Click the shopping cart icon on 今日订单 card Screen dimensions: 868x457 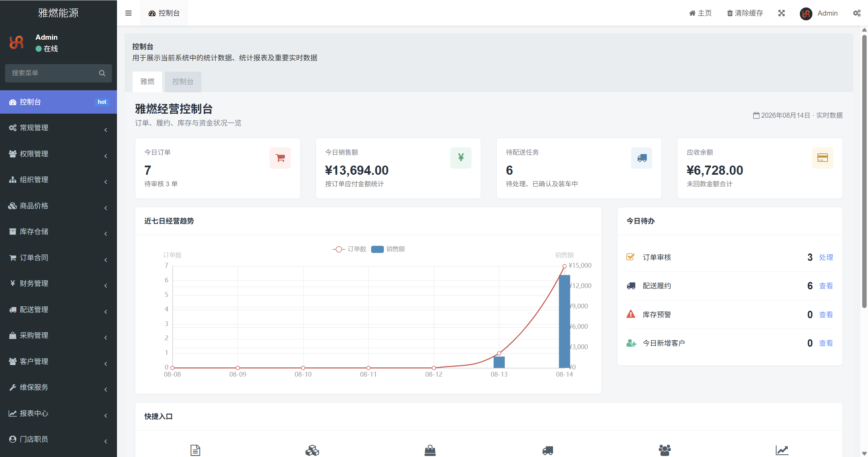[x=280, y=158]
